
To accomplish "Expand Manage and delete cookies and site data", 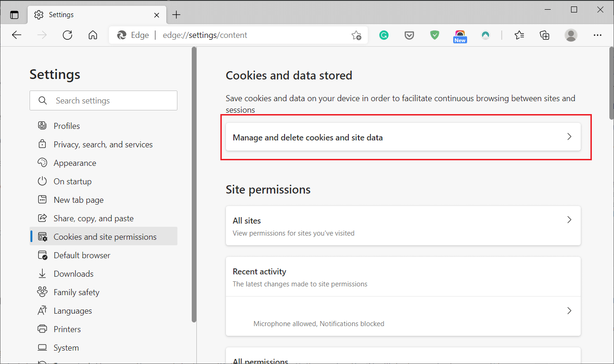I will [x=403, y=137].
